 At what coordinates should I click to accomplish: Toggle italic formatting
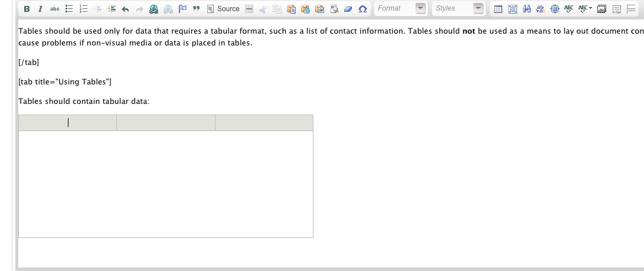pyautogui.click(x=40, y=9)
